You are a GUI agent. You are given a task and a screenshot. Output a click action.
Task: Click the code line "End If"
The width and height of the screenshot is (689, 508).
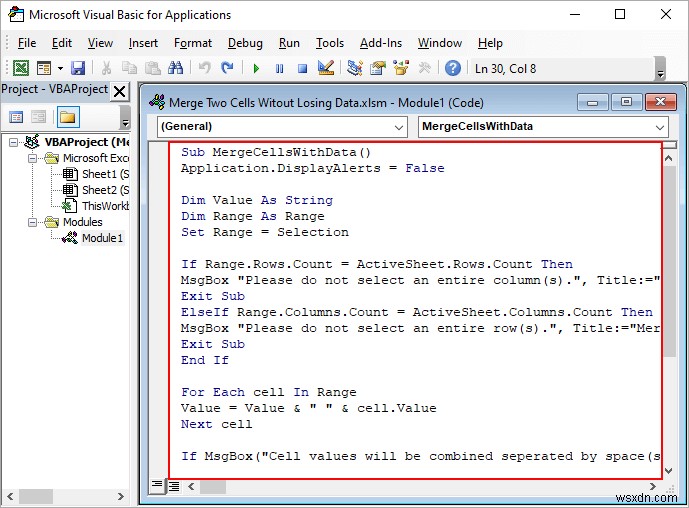coord(205,360)
